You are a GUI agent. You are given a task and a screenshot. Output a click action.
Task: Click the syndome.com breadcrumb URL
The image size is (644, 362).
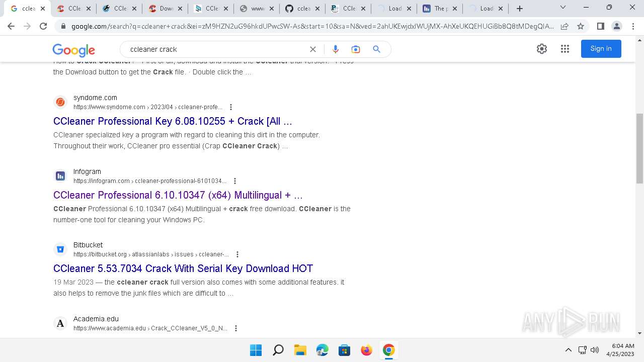148,107
